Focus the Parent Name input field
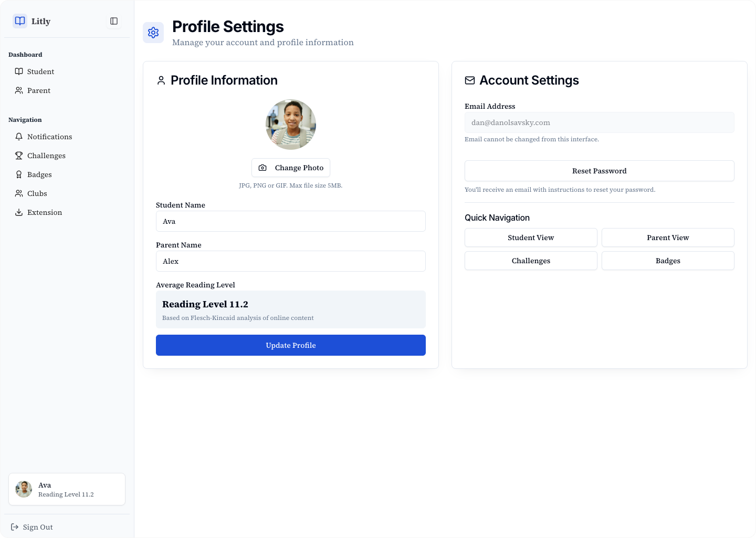 tap(290, 261)
